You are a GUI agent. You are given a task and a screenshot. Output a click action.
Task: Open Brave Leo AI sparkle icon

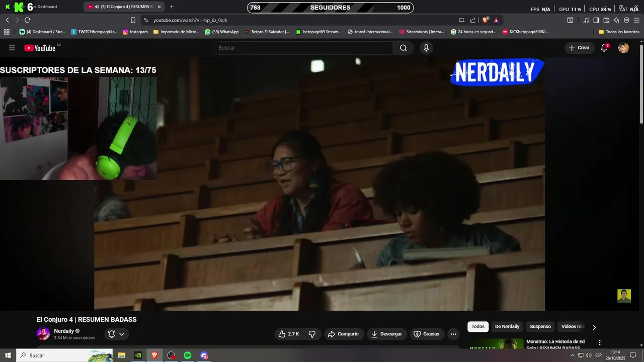point(616,20)
